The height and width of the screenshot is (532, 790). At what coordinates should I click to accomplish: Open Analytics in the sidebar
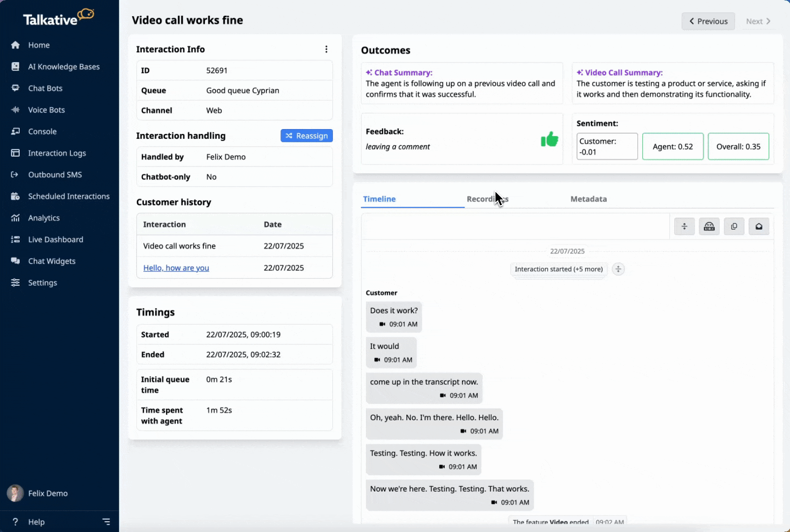[x=44, y=218]
